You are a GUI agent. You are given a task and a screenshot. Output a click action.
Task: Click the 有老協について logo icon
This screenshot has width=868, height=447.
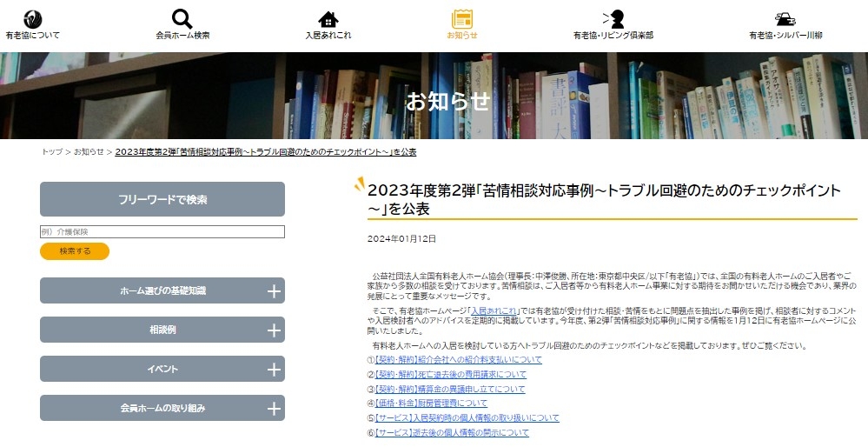point(32,19)
